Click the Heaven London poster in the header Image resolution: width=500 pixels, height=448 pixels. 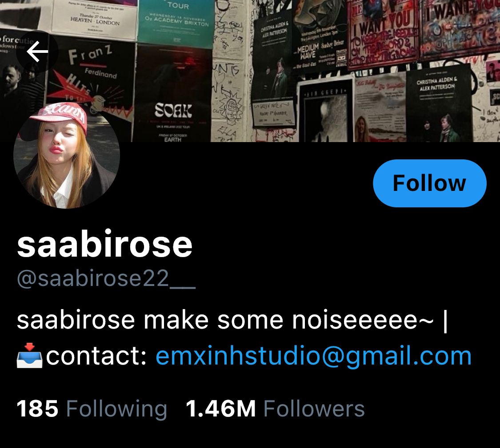tap(94, 19)
